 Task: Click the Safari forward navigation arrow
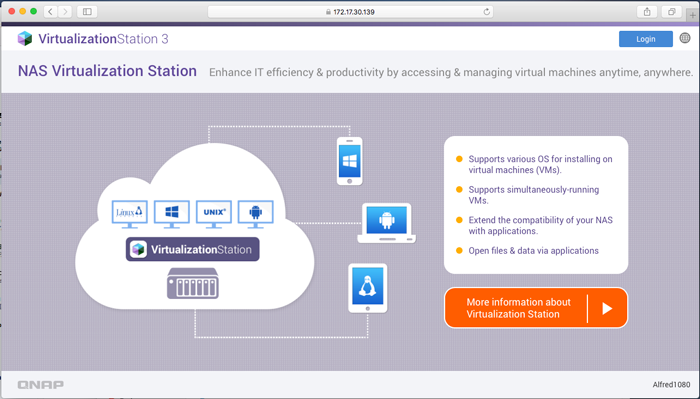[65, 12]
